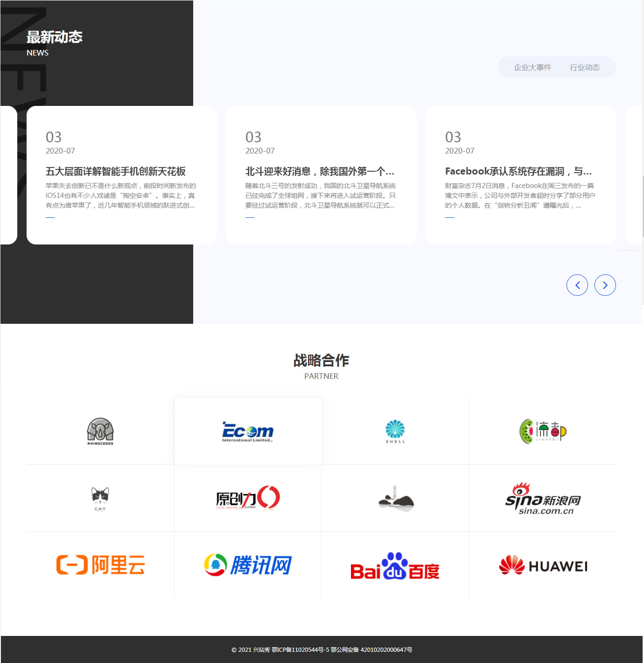644x663 pixels.
Task: Click the © 2021 兴站秀 copyright text
Action: tap(251, 650)
